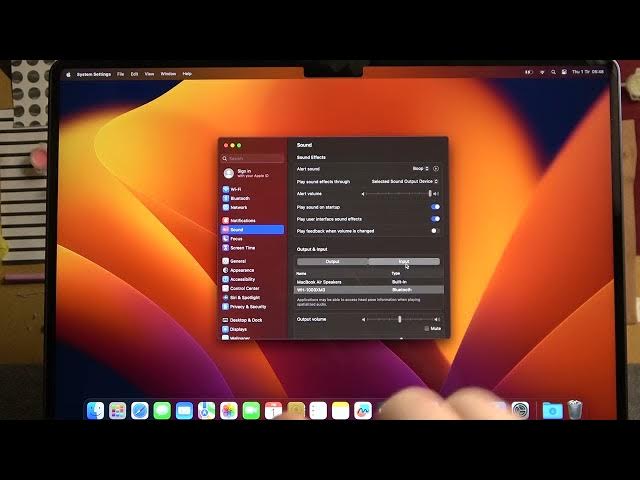Switch to the Output tab
This screenshot has width=640, height=480.
pyautogui.click(x=333, y=261)
